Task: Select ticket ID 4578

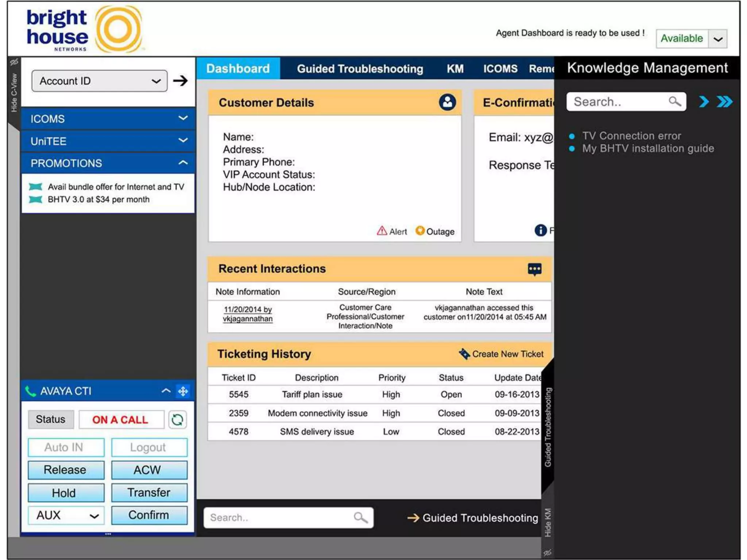Action: pyautogui.click(x=239, y=432)
